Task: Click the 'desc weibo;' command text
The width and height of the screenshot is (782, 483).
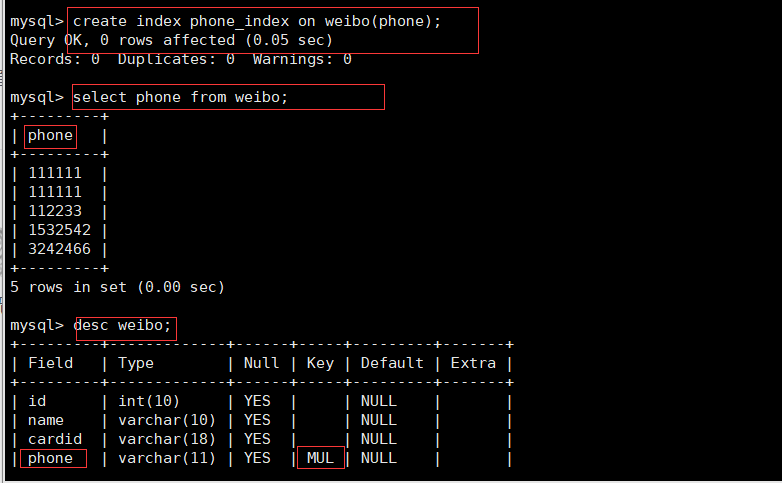Action: click(x=126, y=325)
